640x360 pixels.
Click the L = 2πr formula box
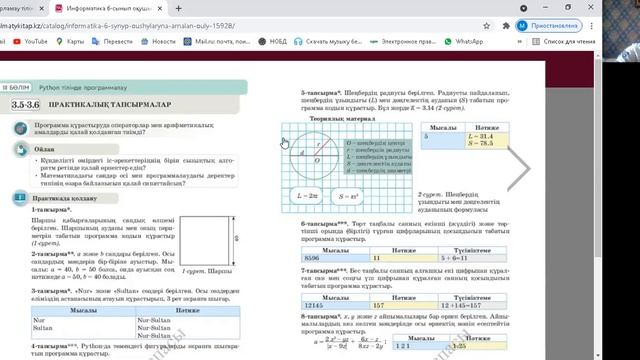(x=307, y=196)
